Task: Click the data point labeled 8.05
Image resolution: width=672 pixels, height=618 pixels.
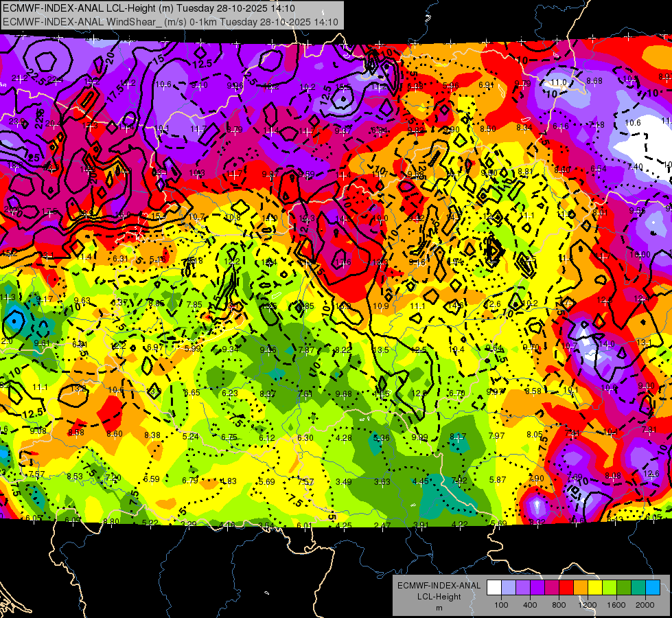Action: pos(535,435)
